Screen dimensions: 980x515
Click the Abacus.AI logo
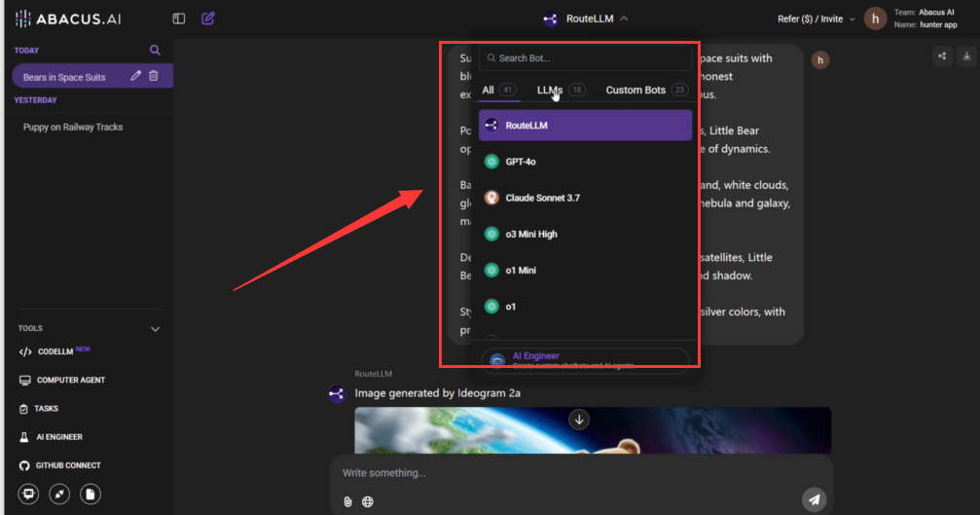pyautogui.click(x=68, y=18)
